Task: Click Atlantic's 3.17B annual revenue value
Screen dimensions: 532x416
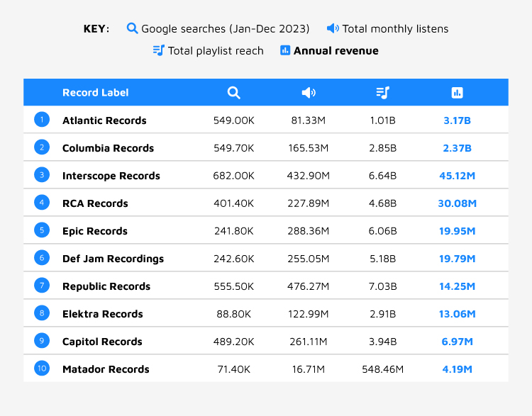Action: (x=457, y=120)
